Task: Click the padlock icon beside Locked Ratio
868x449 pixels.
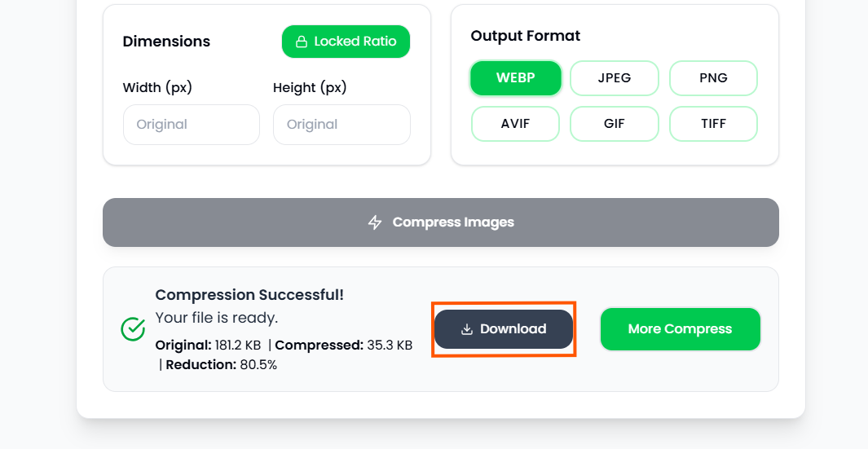Action: pyautogui.click(x=301, y=42)
